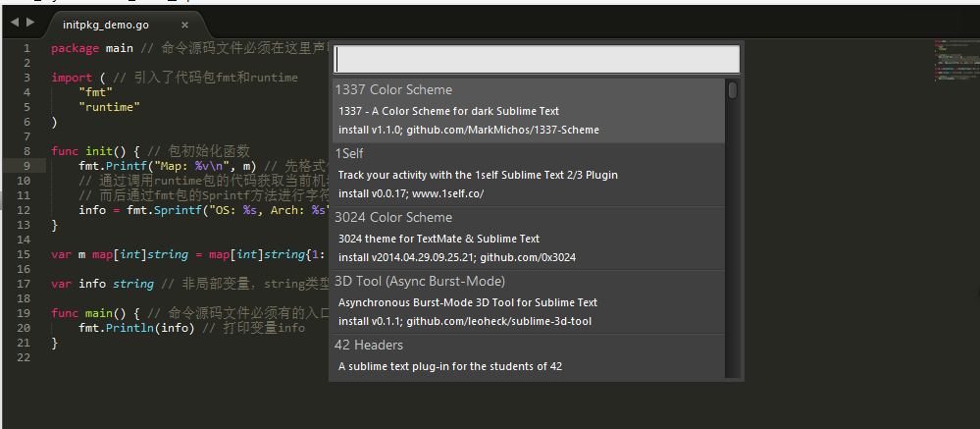The height and width of the screenshot is (429, 980).
Task: Click the left tab scroll arrow
Action: click(15, 22)
